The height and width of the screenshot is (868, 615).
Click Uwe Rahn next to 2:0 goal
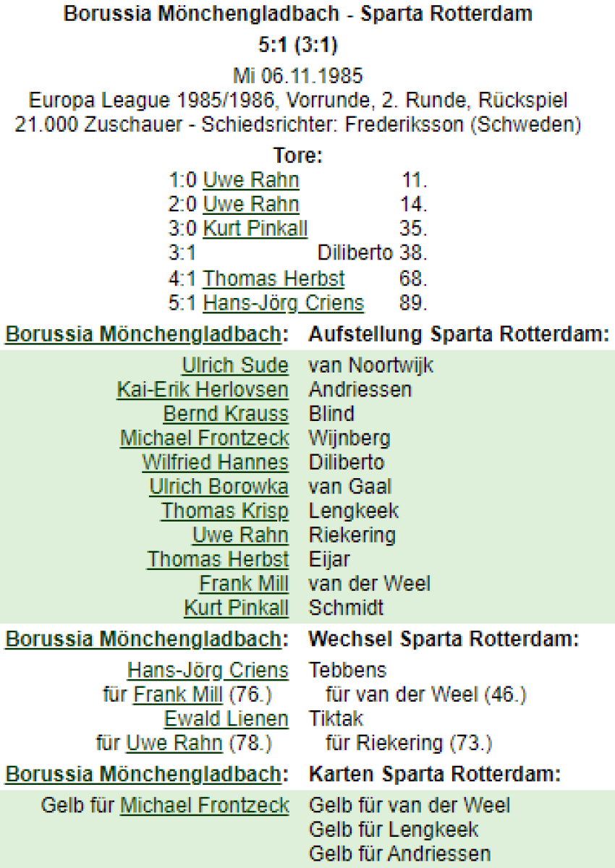click(251, 205)
